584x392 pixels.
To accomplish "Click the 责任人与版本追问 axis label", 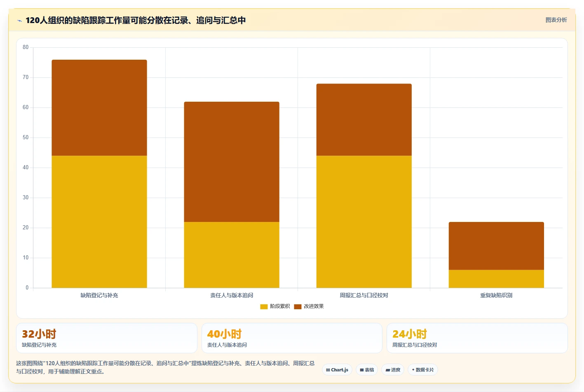I will (232, 295).
